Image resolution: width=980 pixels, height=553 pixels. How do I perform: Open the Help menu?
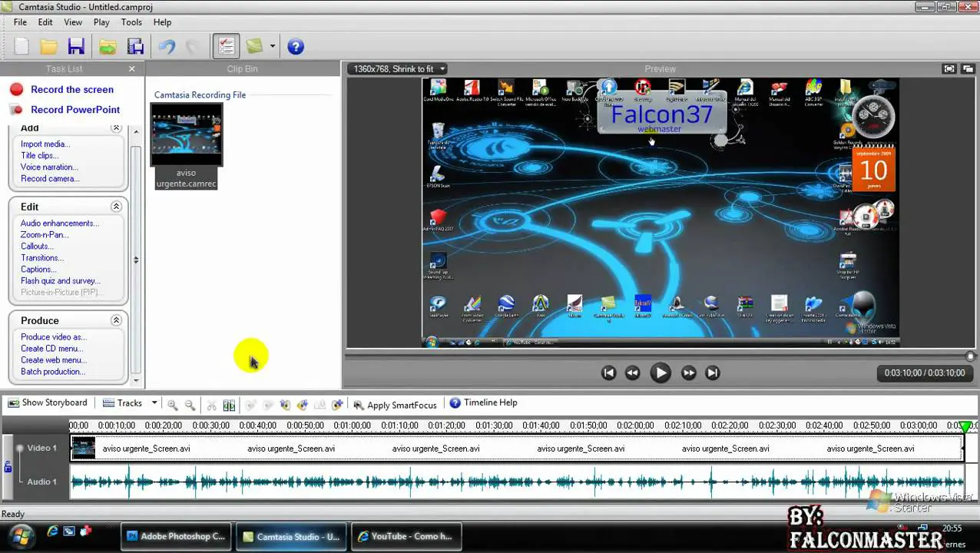pos(162,22)
